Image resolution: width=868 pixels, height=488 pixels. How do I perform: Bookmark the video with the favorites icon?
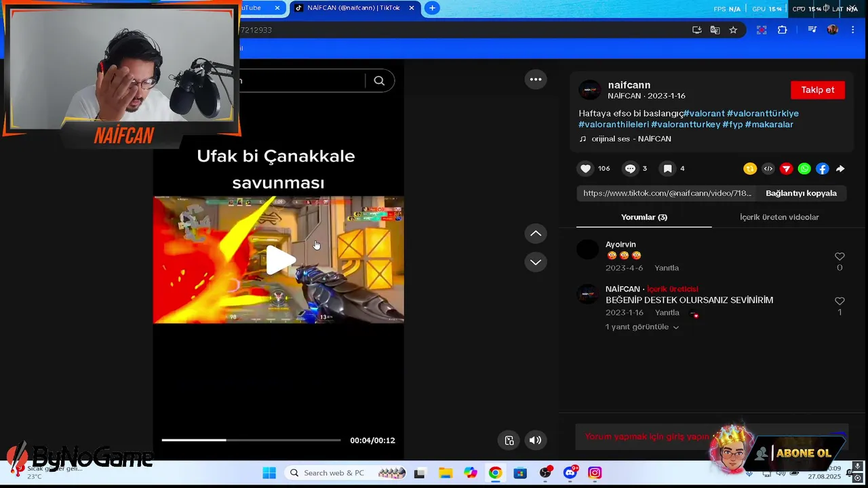click(x=668, y=169)
